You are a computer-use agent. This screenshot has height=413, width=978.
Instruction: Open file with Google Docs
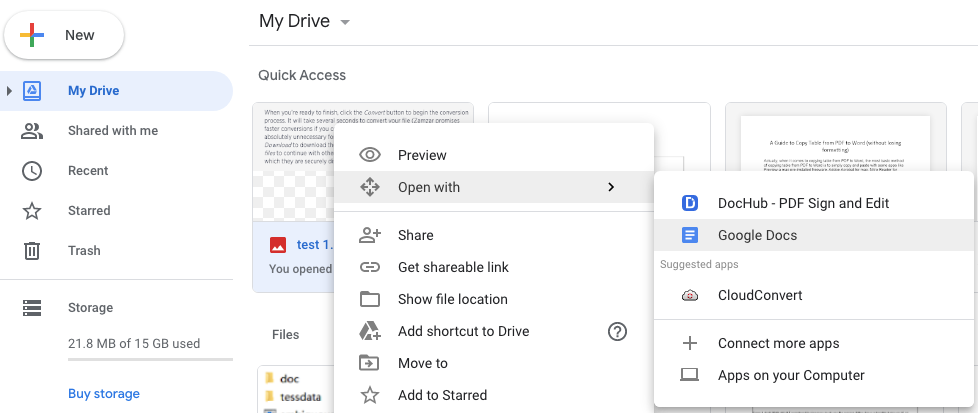coord(814,235)
